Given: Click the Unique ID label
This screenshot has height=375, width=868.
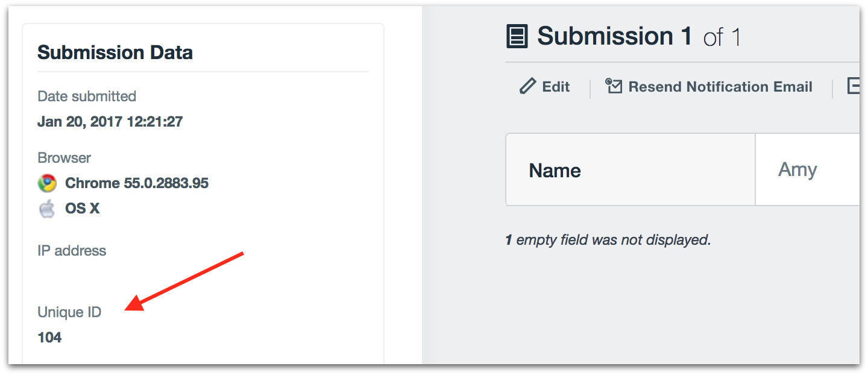Looking at the screenshot, I should coord(69,312).
